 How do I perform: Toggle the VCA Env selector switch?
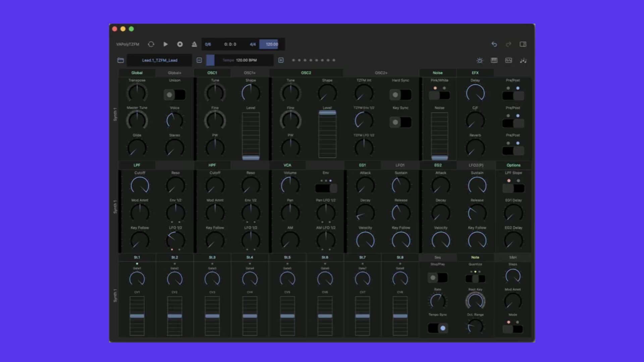(x=326, y=188)
